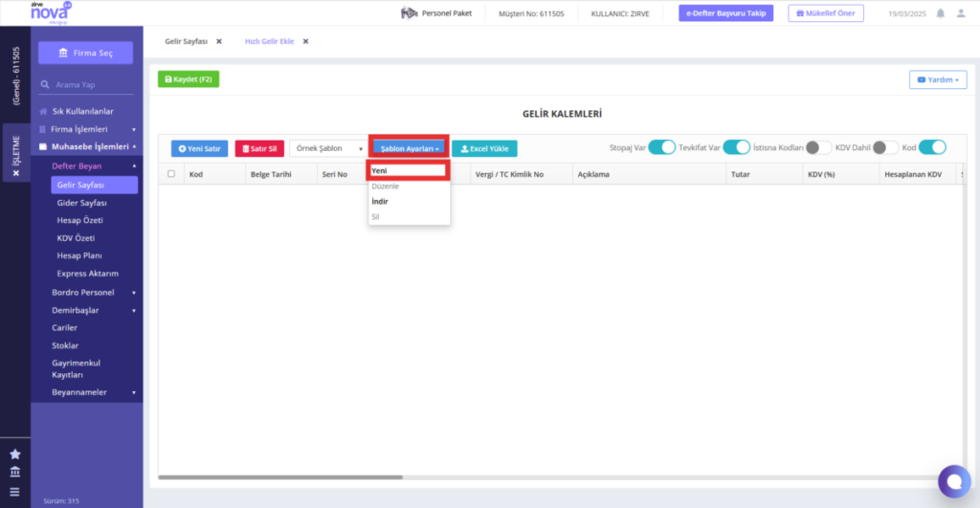Image resolution: width=980 pixels, height=508 pixels.
Task: Click the bank building icon in bottom rail
Action: click(15, 473)
